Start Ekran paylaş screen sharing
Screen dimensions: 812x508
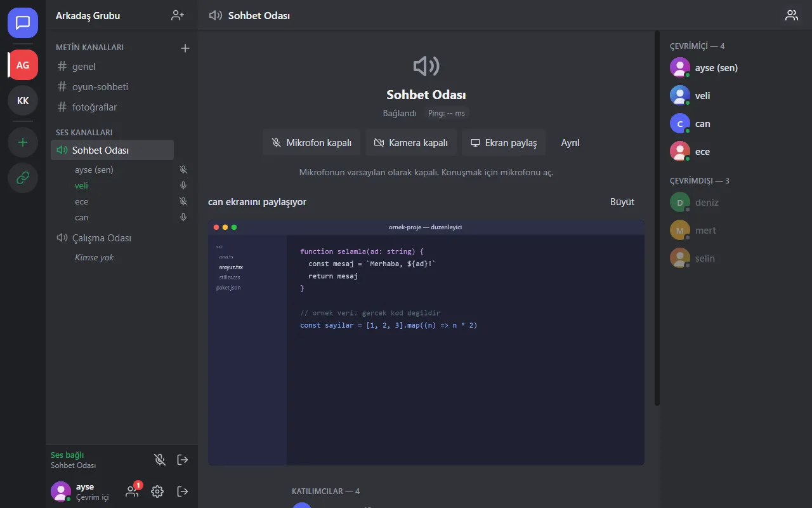coord(504,143)
